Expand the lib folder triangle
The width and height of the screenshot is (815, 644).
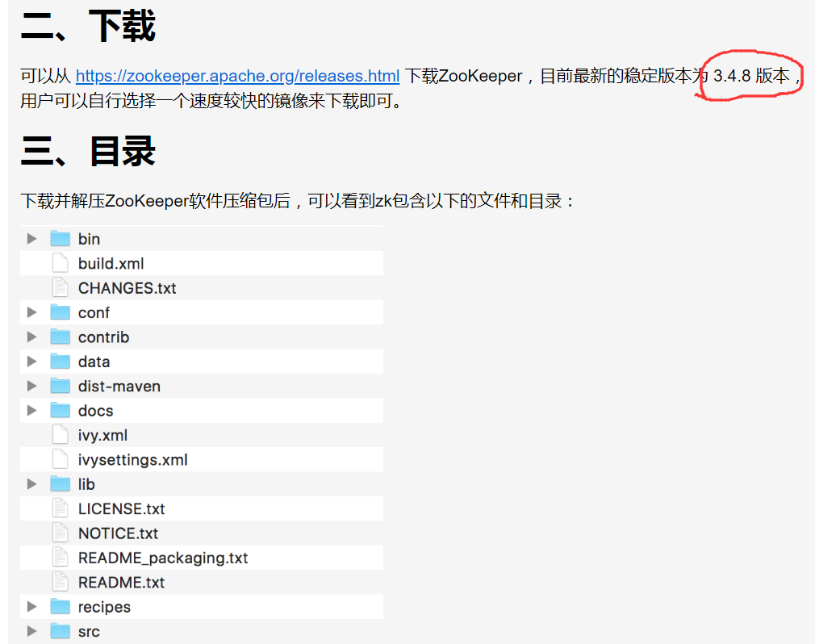32,484
